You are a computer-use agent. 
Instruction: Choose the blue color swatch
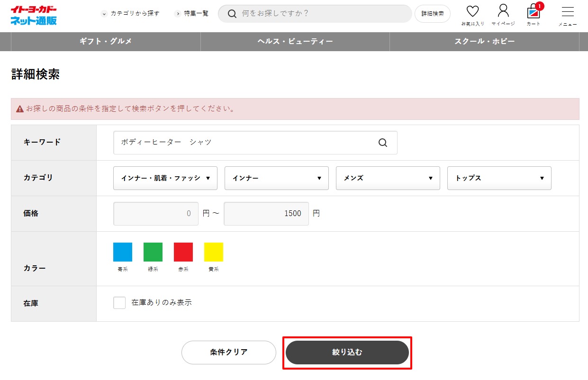click(x=123, y=252)
